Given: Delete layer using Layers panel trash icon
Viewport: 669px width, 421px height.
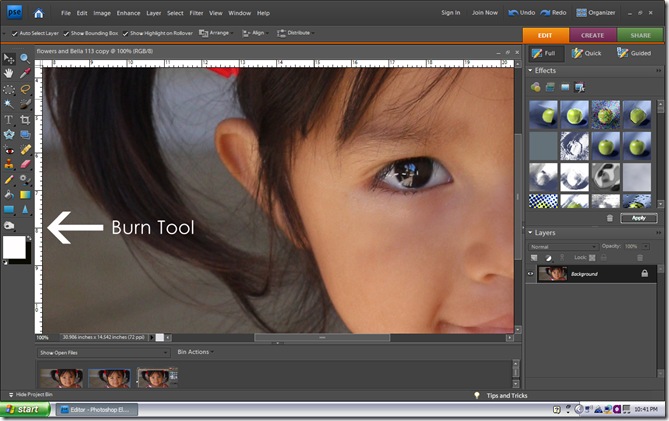Looking at the screenshot, I should pos(640,258).
